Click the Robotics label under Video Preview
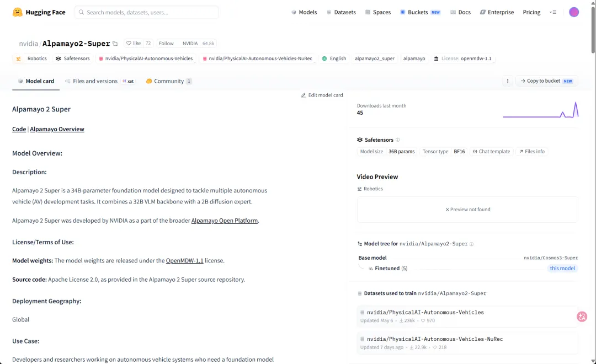Viewport: 596px width, 364px height. tap(370, 189)
